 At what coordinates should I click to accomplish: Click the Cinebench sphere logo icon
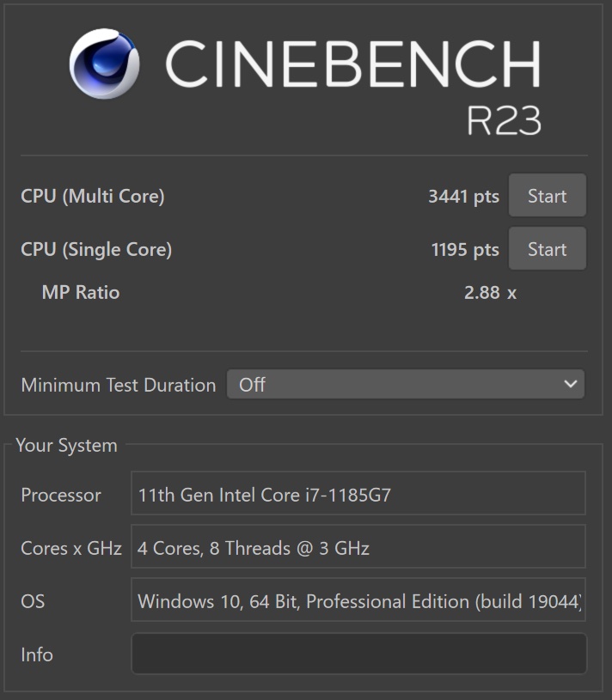click(105, 64)
